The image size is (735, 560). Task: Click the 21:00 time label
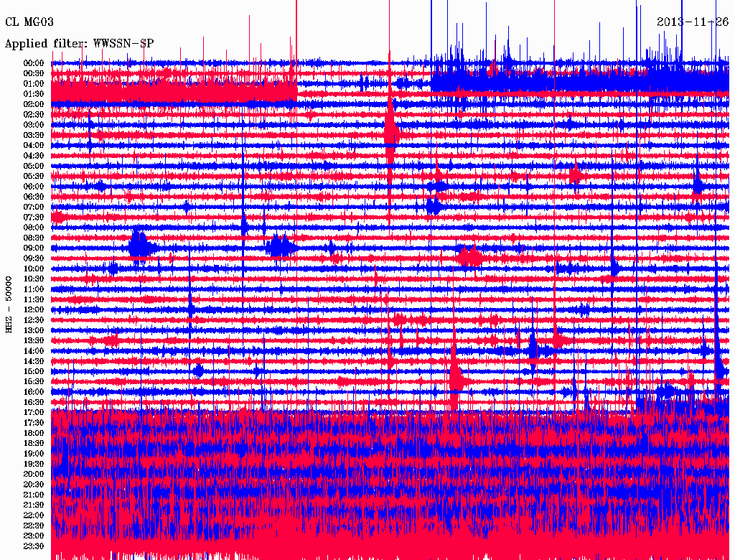[34, 495]
